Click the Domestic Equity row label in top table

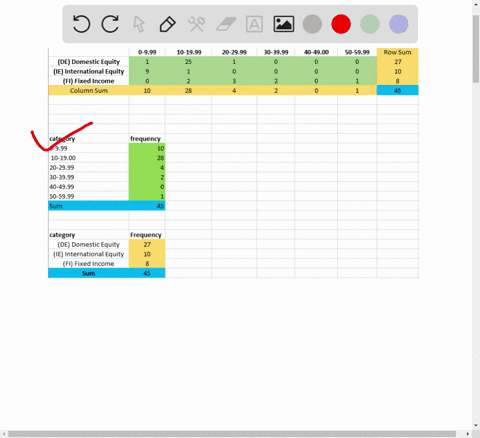89,62
